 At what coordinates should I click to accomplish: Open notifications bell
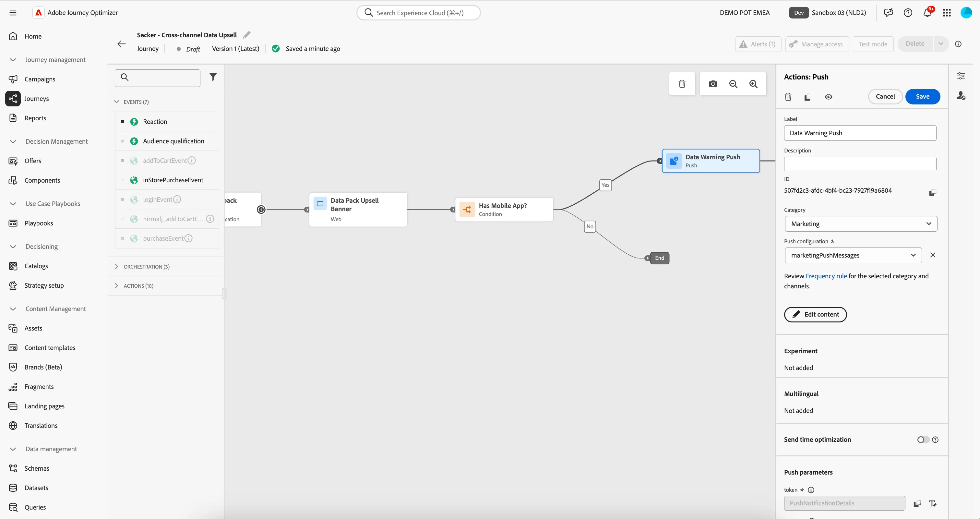927,13
